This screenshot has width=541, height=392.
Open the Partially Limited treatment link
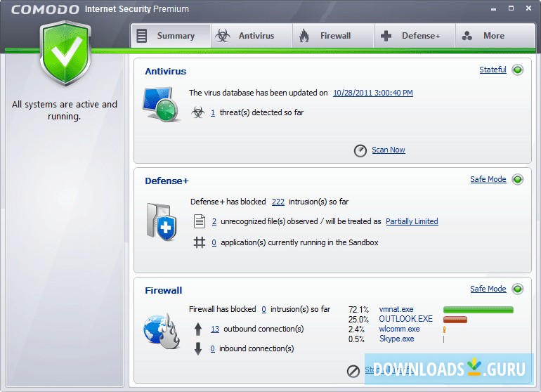click(412, 221)
